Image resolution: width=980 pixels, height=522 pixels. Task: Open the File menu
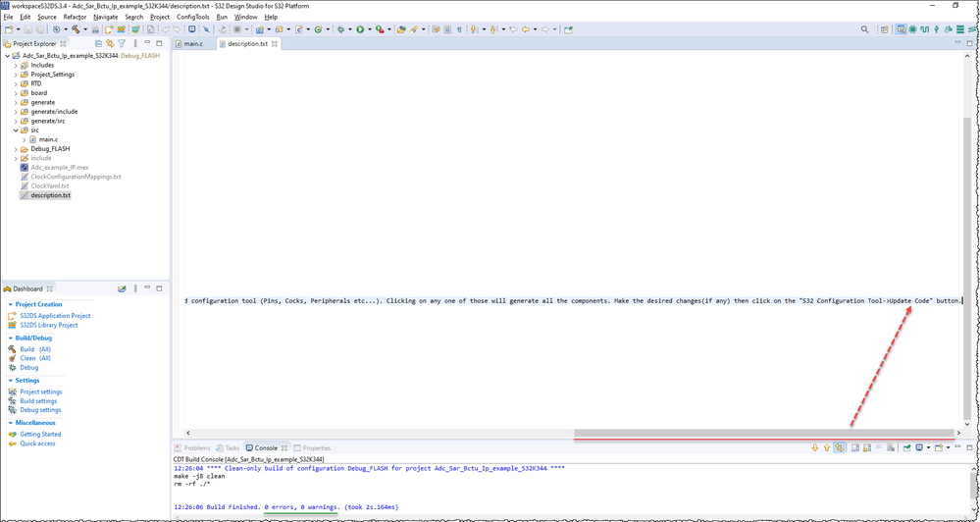click(8, 17)
